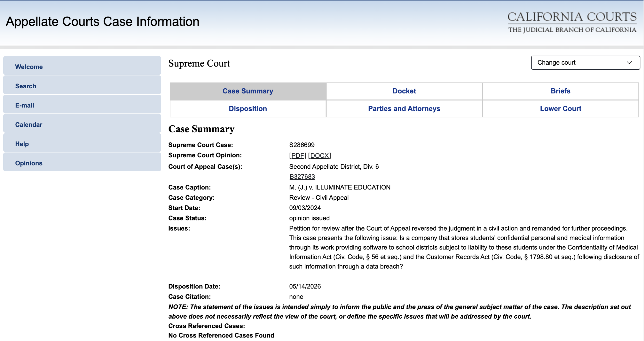Open the Supreme Court opinion PDF link
Viewport: 644px width, 341px height.
pos(298,156)
